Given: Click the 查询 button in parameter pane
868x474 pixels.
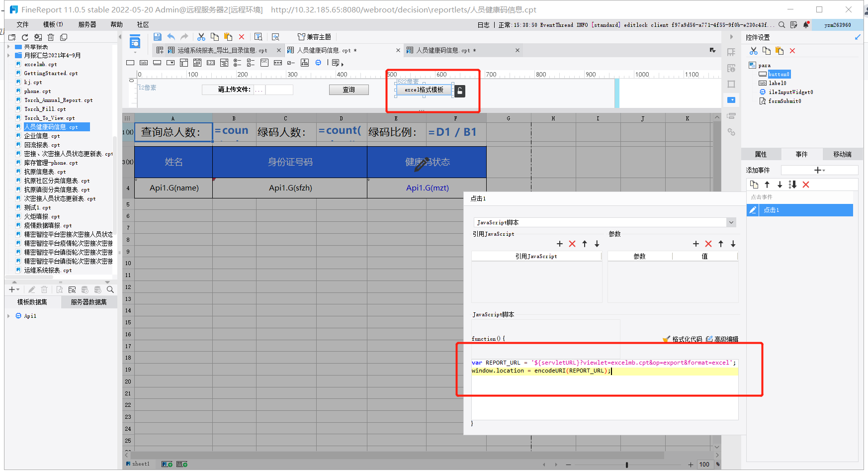Looking at the screenshot, I should tap(349, 90).
